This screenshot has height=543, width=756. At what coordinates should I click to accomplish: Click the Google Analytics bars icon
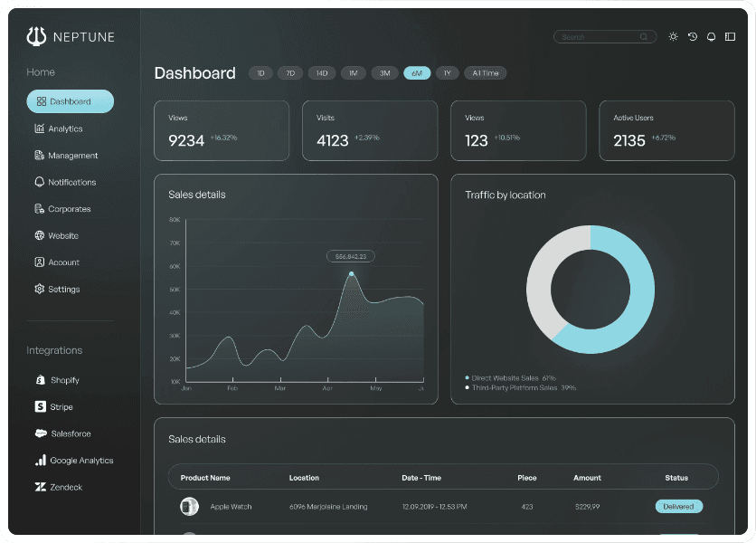[x=41, y=460]
